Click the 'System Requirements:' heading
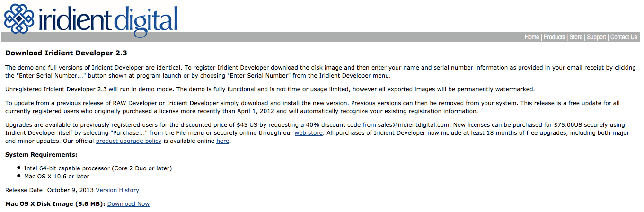Screen dimensions: 644x212 (41, 155)
